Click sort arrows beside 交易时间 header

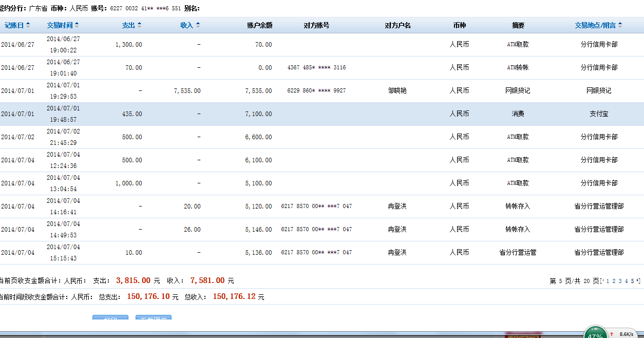point(76,25)
